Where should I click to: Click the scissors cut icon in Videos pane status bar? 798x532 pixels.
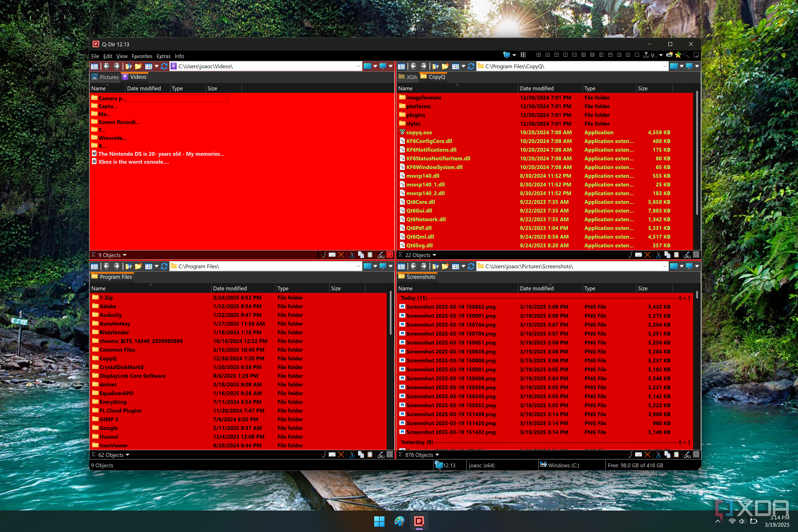pos(352,255)
